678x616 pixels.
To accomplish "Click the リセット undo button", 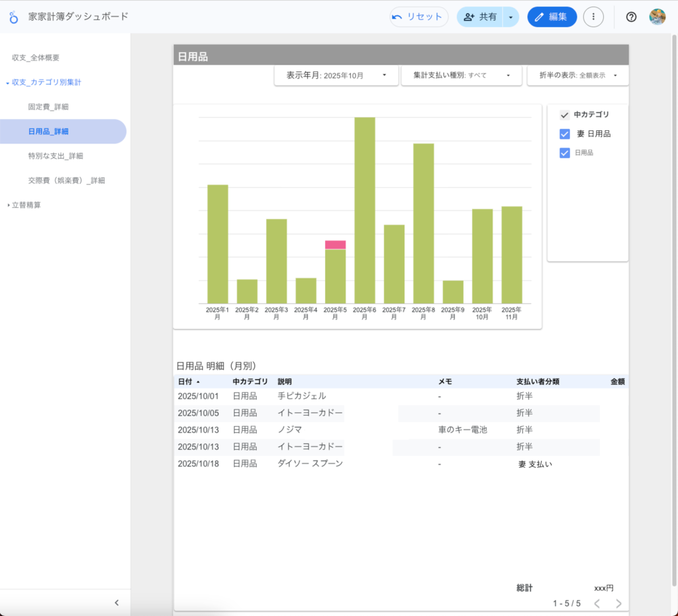I will coord(418,17).
